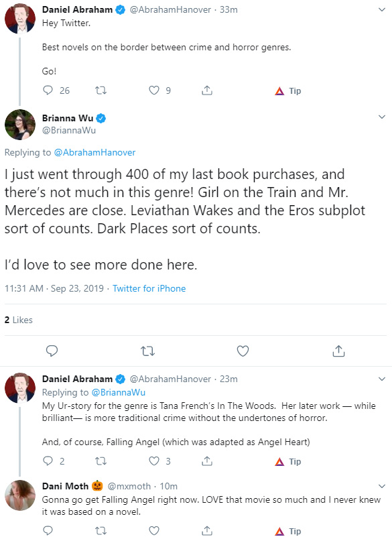Reply to Dani Moth's Falling Angel tweet
Viewport: 392px width, 541px height.
(x=48, y=530)
